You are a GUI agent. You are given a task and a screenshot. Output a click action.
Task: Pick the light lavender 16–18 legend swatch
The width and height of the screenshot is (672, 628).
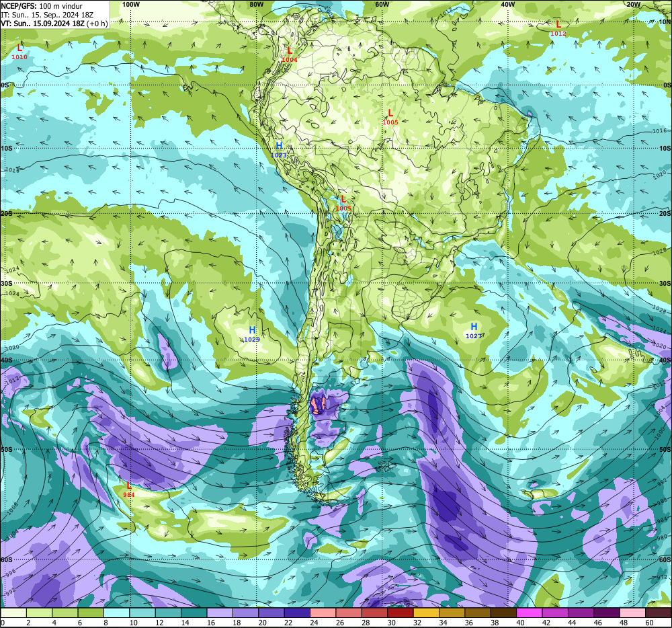coord(220,613)
